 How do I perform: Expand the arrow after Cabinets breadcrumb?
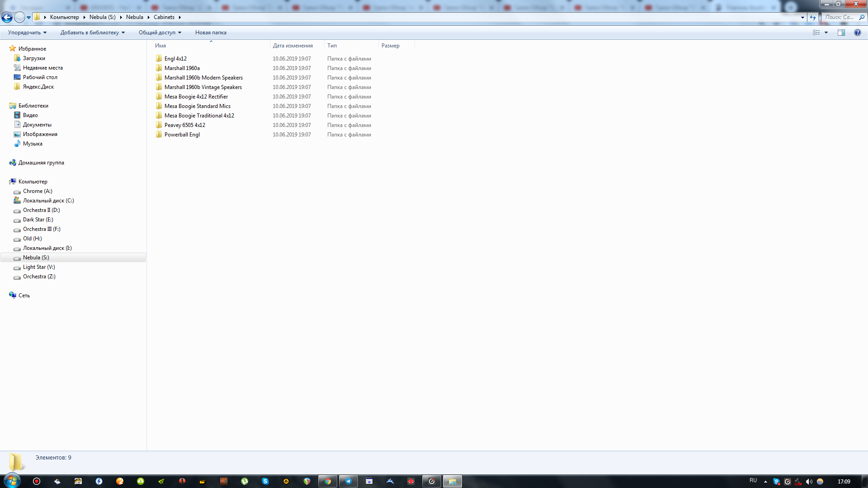tap(179, 17)
